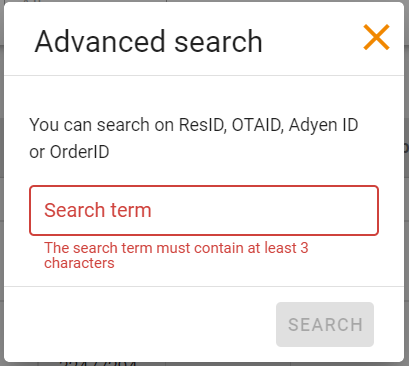This screenshot has height=366, width=409.
Task: Click the red "Search term" placeholder label
Action: click(98, 210)
